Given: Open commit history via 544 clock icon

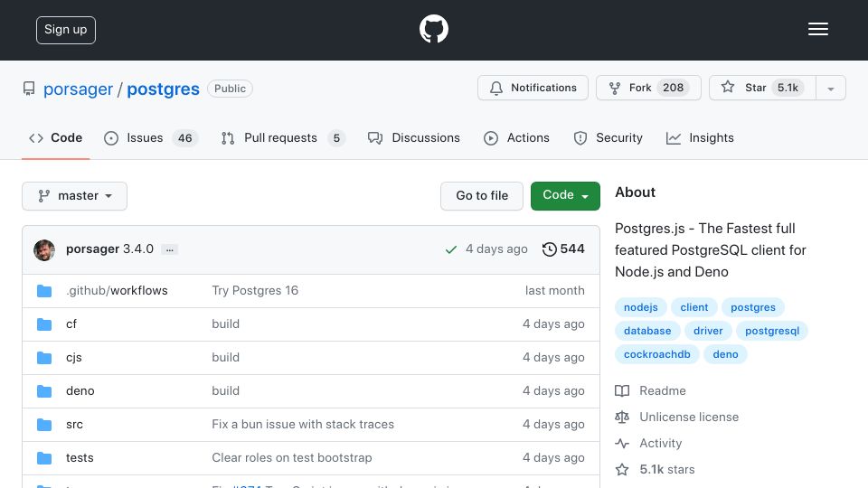Looking at the screenshot, I should point(563,249).
